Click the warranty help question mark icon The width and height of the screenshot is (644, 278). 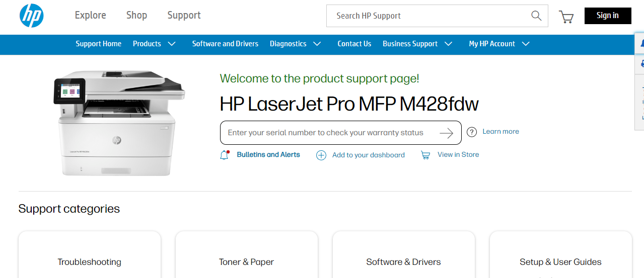(x=472, y=132)
